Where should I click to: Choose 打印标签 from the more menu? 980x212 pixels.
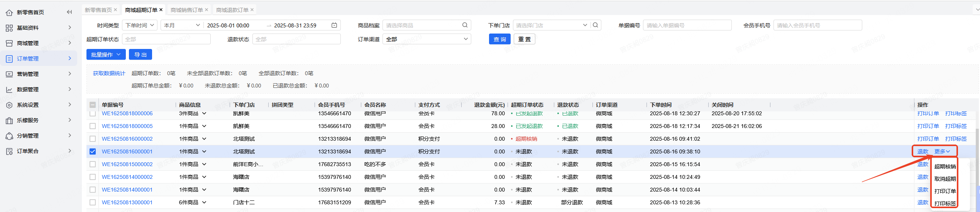[945, 204]
